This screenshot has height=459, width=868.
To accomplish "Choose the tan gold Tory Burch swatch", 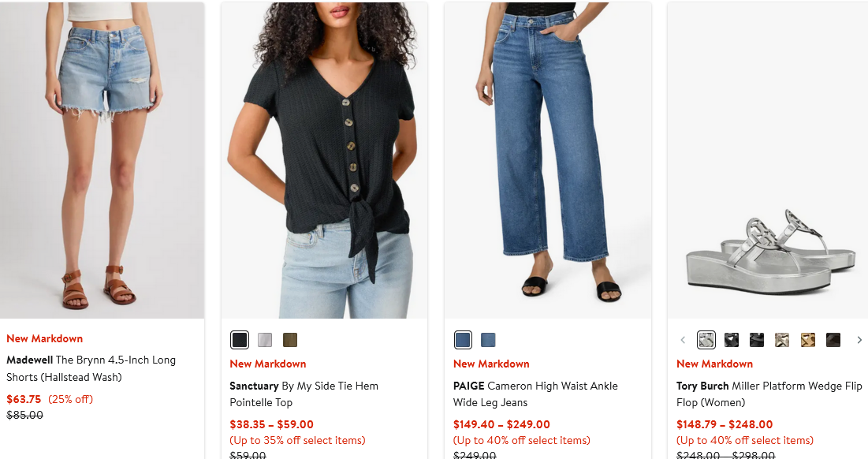I will pos(807,340).
